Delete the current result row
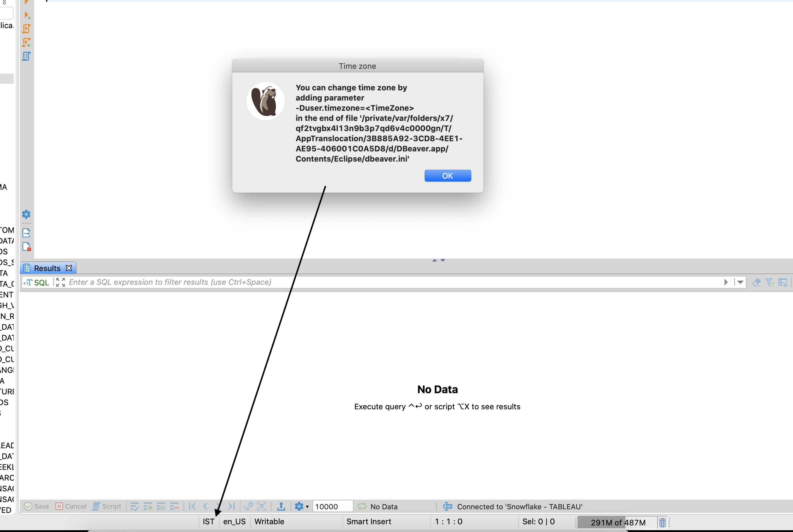The height and width of the screenshot is (532, 793). coord(175,506)
